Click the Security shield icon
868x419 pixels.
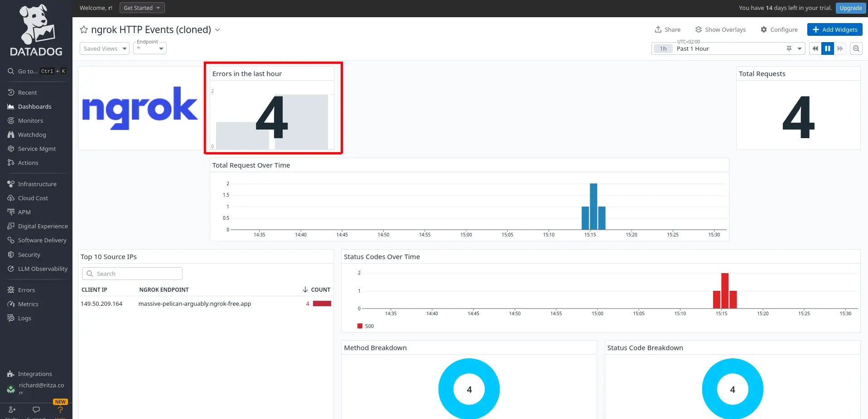point(11,255)
